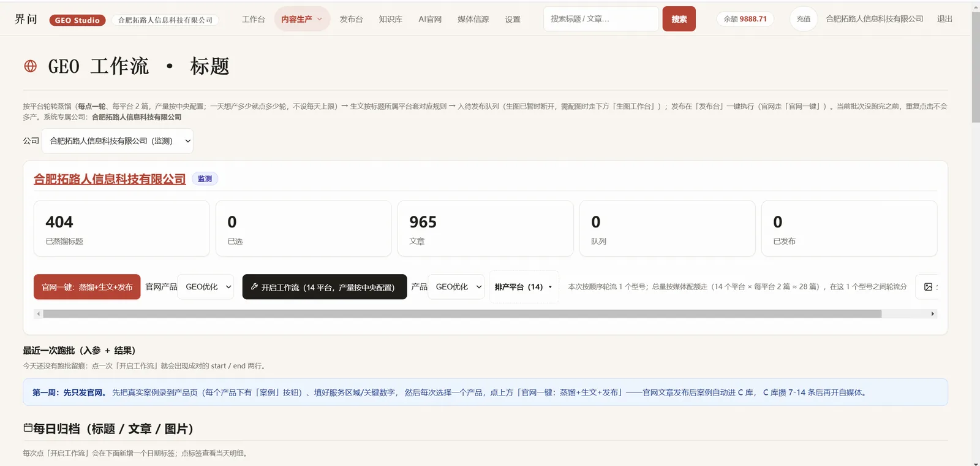Click the 0 已发布 stat card
Screen dimensions: 980x466
850,229
